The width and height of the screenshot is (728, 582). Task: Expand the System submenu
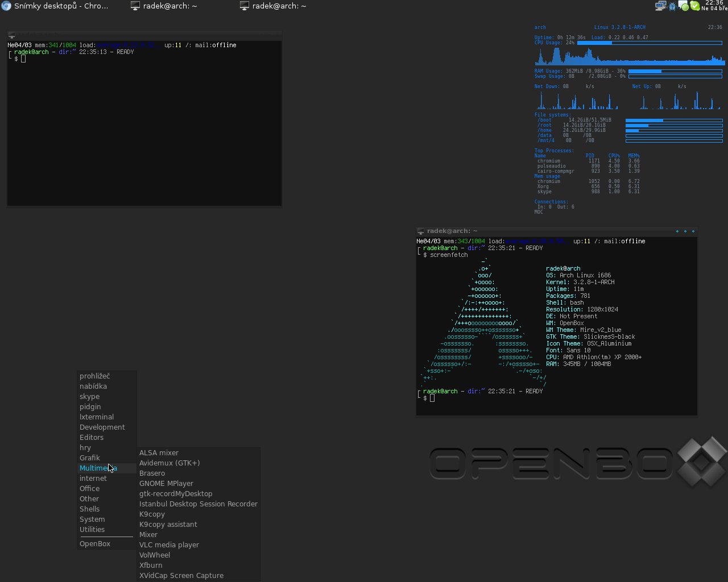[x=107, y=519]
